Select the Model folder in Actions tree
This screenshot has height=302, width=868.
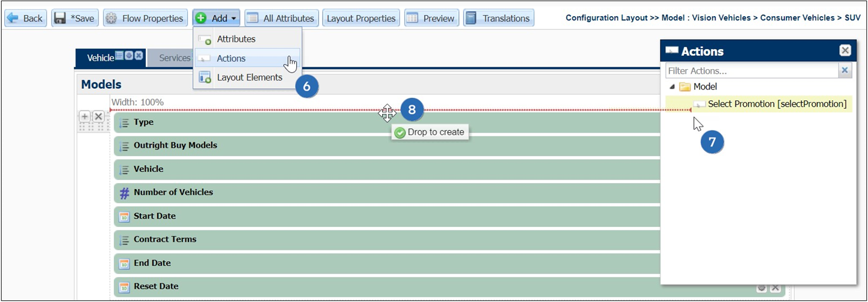(698, 87)
